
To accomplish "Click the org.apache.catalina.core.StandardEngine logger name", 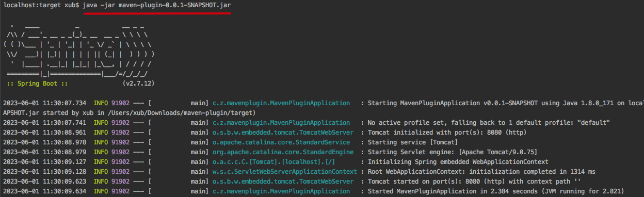I will click(x=283, y=152).
